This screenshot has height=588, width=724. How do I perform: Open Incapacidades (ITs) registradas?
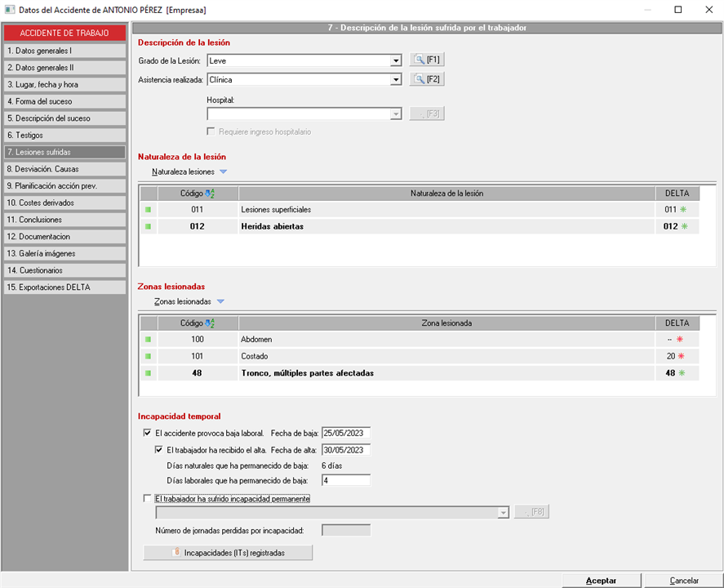[228, 553]
